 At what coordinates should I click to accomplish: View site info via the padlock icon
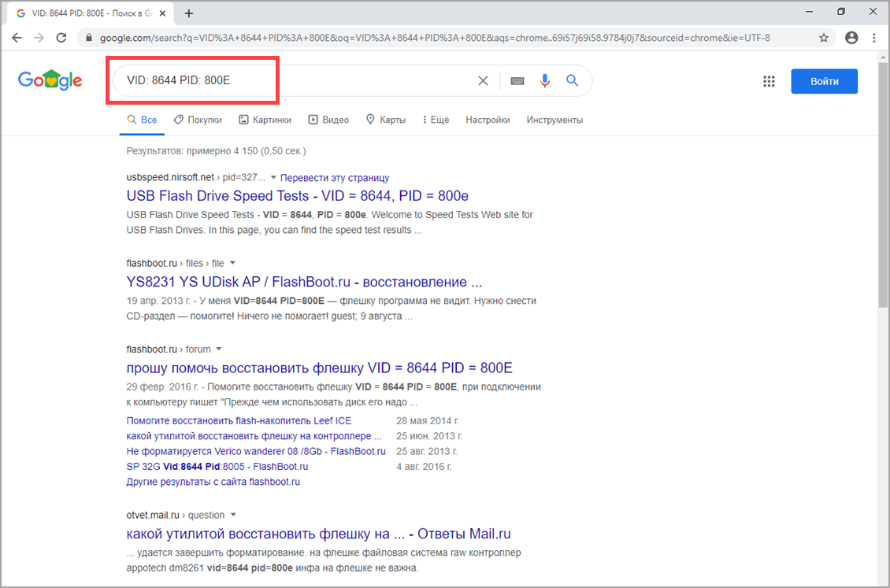[x=88, y=38]
